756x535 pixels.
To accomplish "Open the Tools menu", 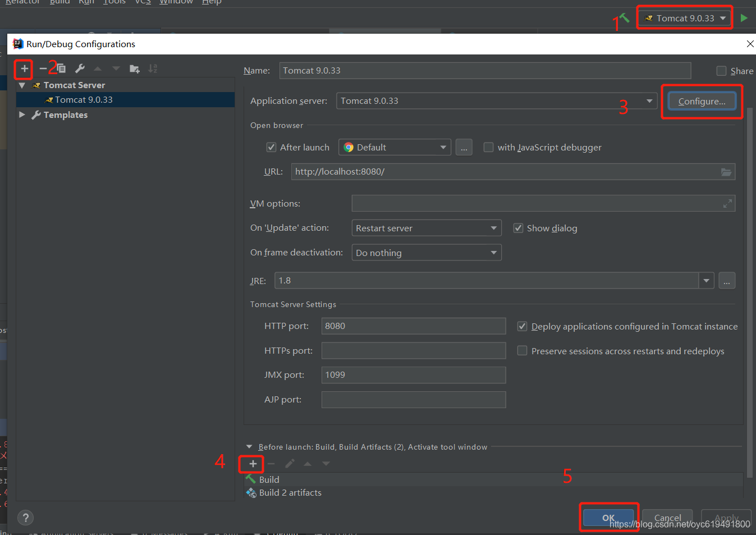I will click(x=114, y=2).
